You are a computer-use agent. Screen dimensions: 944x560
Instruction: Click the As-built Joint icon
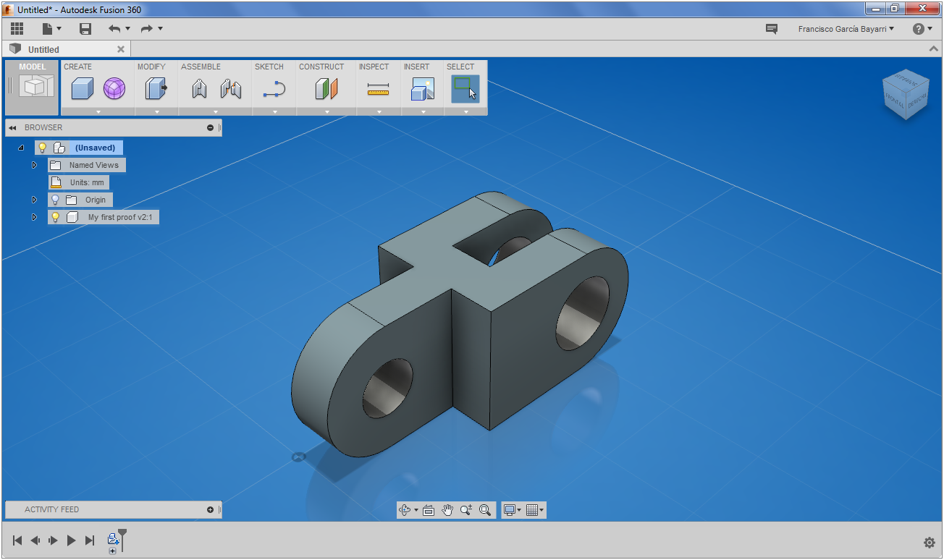click(x=230, y=89)
